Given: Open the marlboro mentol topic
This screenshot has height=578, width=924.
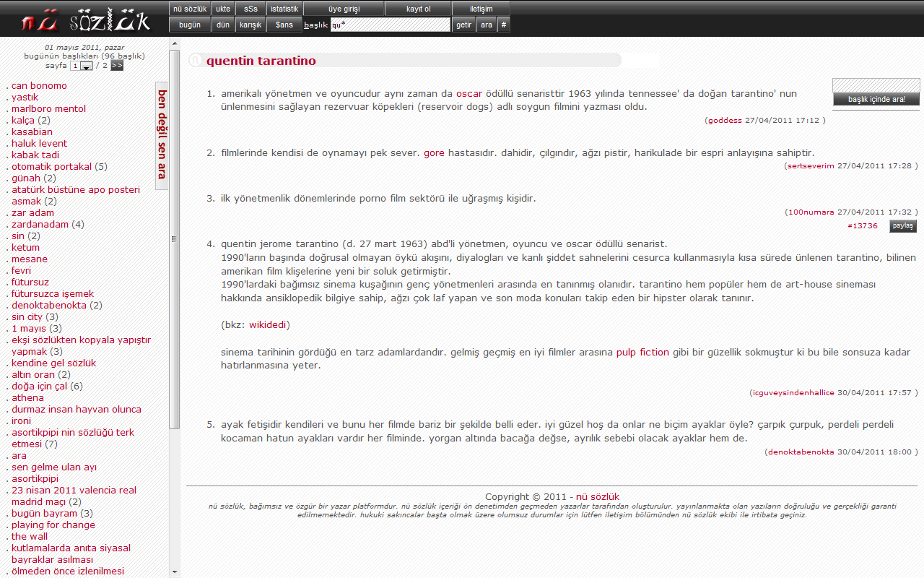Looking at the screenshot, I should [48, 109].
